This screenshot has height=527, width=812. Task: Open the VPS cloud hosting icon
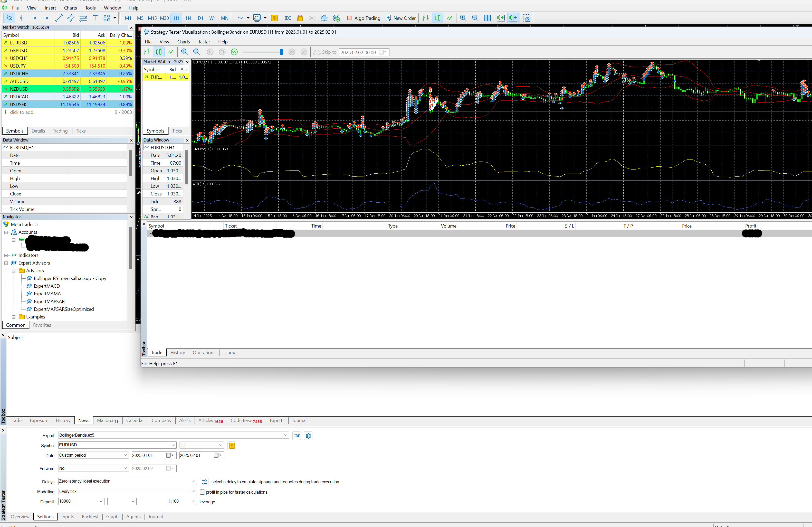pos(324,18)
